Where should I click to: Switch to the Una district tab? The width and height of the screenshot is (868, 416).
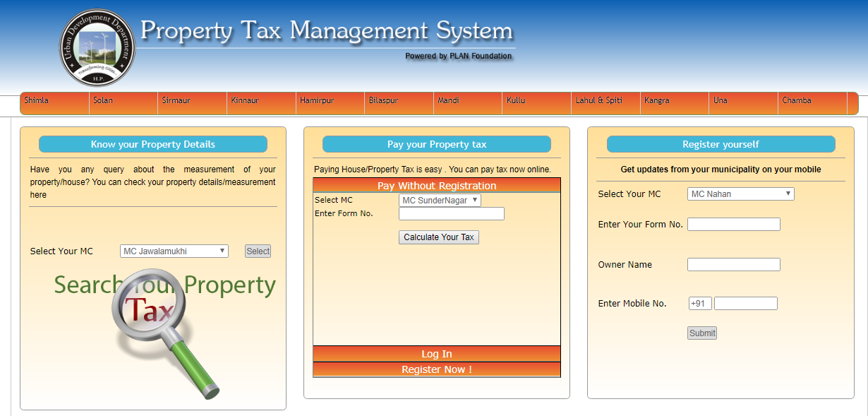click(x=743, y=103)
